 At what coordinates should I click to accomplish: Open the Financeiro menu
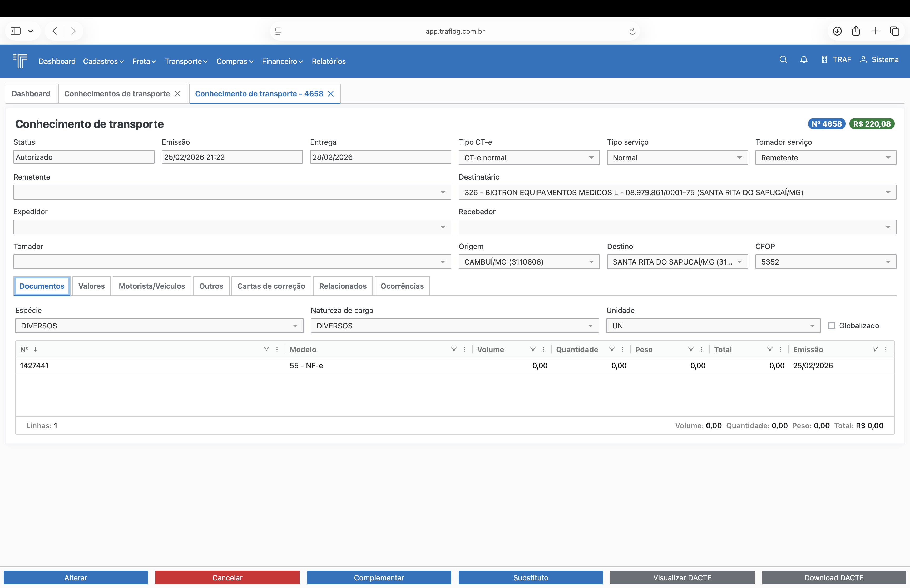click(282, 61)
